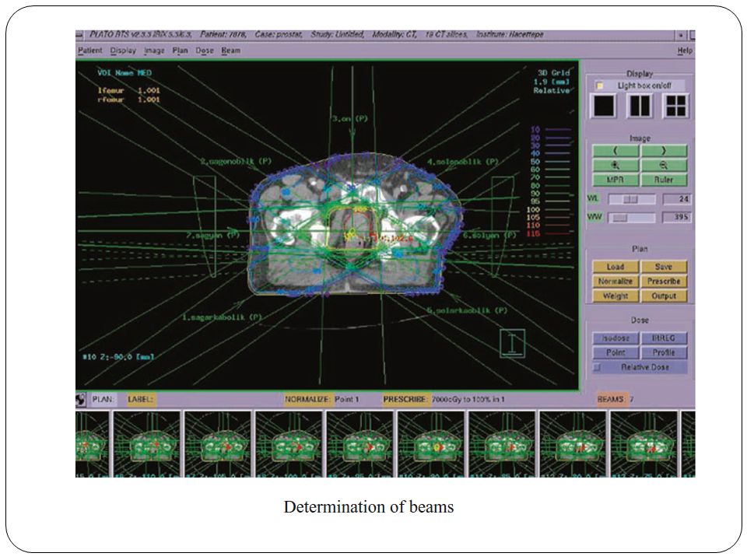
Task: Click the WL value field showing 24
Action: click(676, 199)
